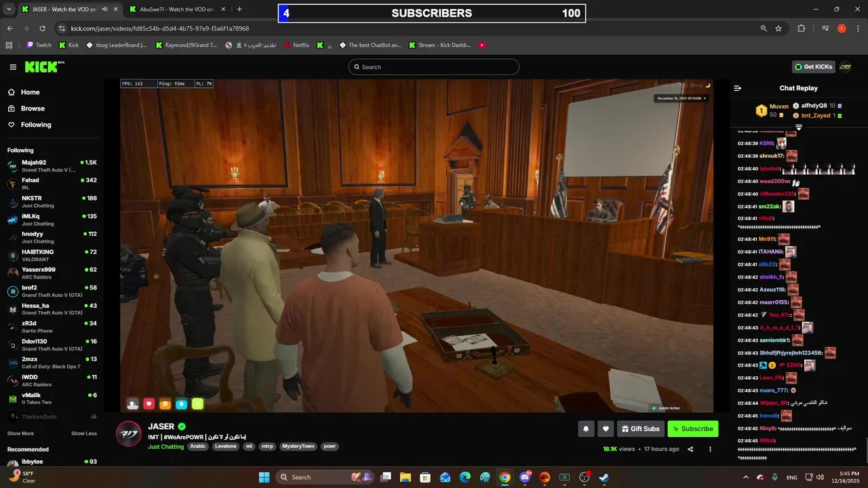Collapse the Chat Replay panel
Viewport: 868px width, 488px height.
click(738, 88)
